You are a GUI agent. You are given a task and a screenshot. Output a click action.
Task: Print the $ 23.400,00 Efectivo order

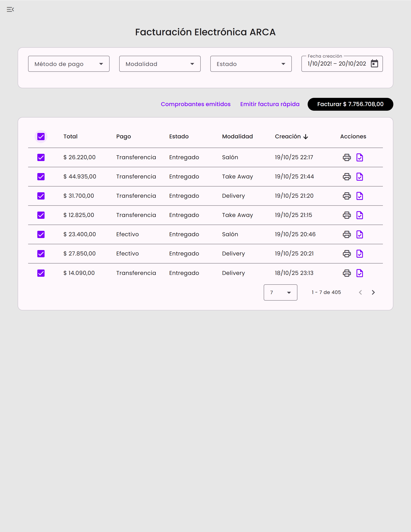tap(347, 234)
